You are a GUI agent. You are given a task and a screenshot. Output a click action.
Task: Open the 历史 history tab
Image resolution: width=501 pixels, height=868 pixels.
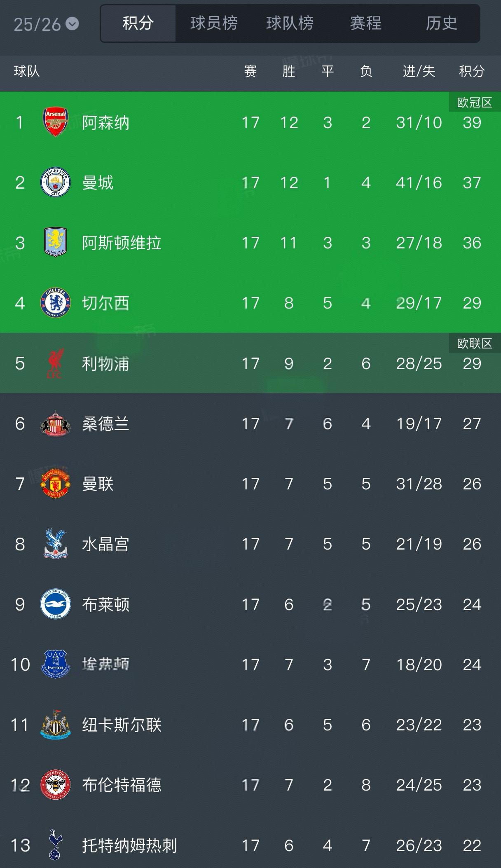coord(441,23)
